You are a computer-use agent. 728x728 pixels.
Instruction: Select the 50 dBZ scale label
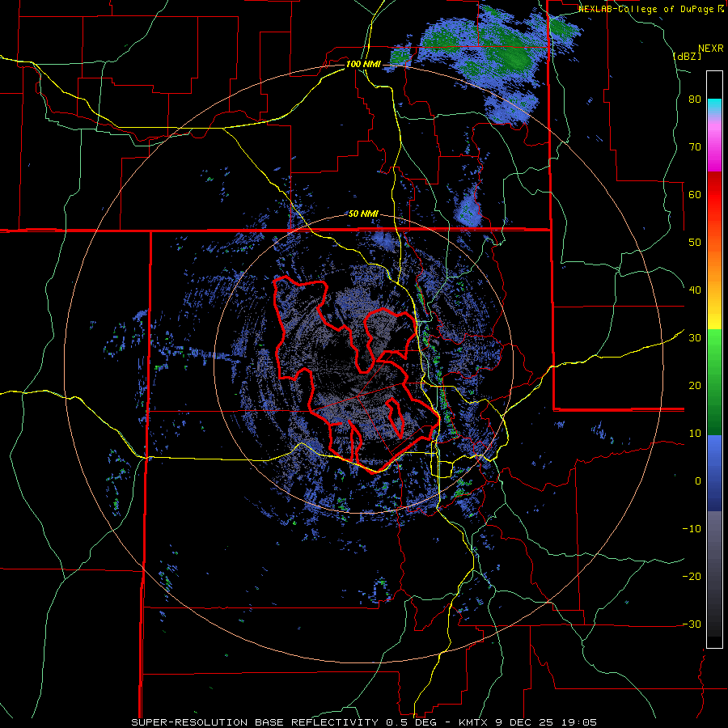pyautogui.click(x=695, y=243)
